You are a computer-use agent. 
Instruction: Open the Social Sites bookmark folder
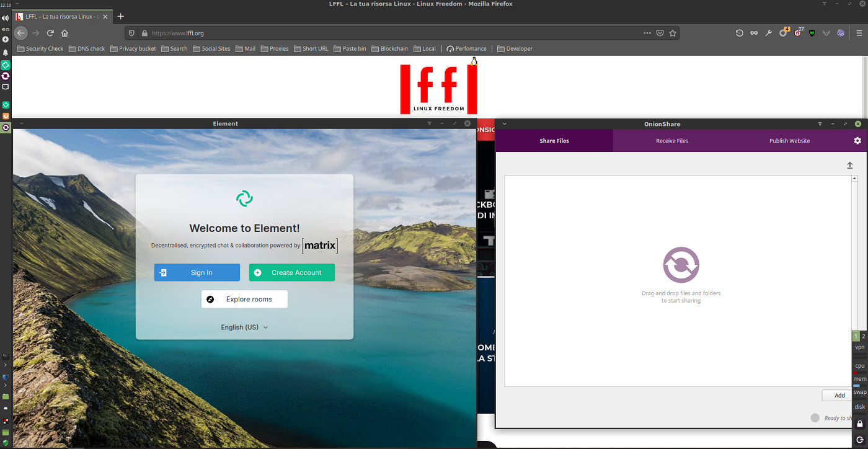(x=211, y=48)
